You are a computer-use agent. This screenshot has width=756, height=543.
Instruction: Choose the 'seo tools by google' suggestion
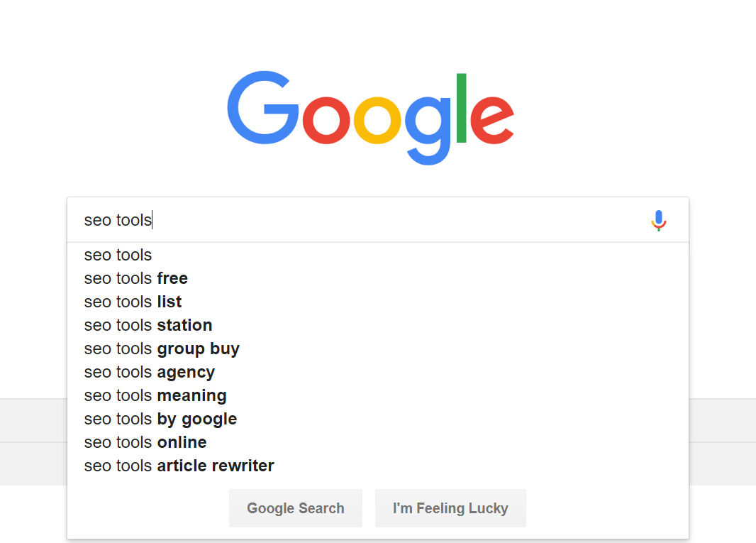378,419
